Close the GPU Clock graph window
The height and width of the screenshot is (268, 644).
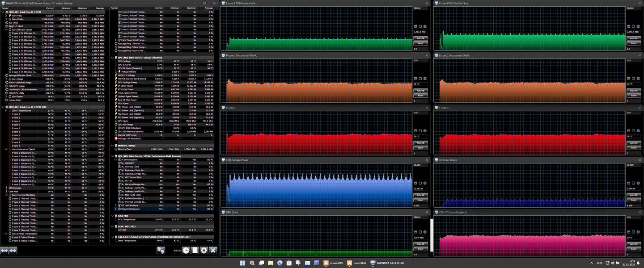[427, 212]
